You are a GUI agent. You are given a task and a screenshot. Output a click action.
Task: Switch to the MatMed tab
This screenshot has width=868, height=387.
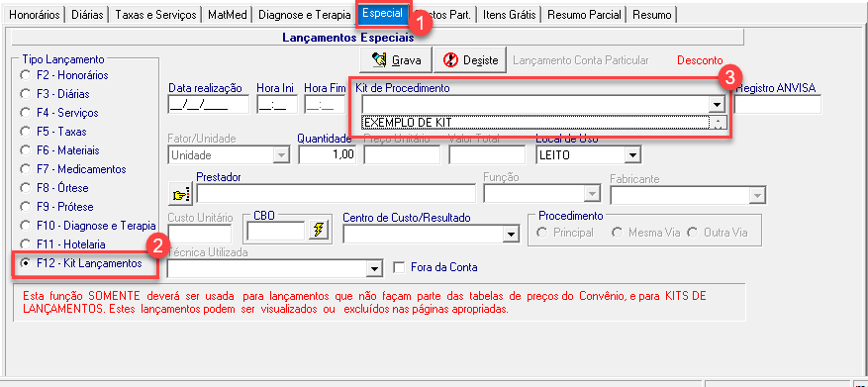pos(228,15)
